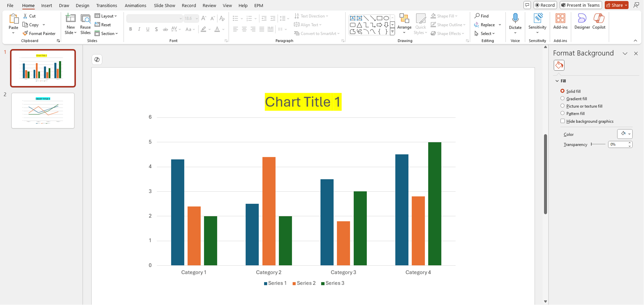644x305 pixels.
Task: Click the Transparency slider
Action: 598,144
